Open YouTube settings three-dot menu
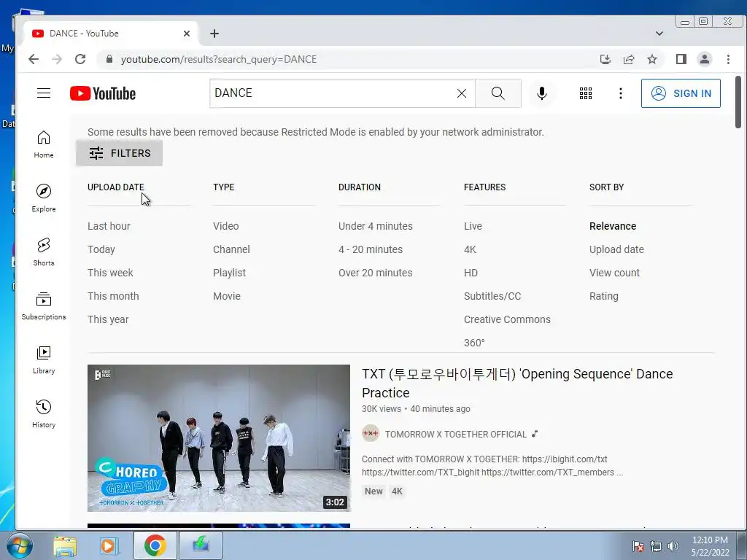Screen dimensions: 747x560 pos(620,93)
